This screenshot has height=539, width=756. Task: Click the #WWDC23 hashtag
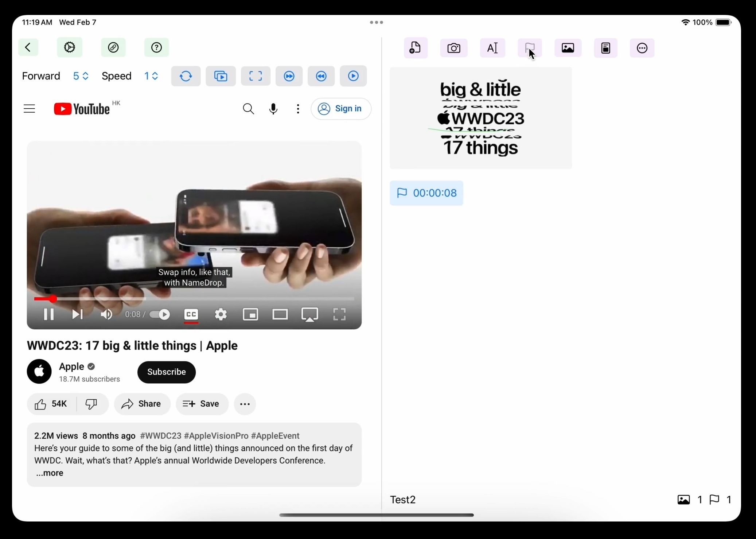[161, 436]
